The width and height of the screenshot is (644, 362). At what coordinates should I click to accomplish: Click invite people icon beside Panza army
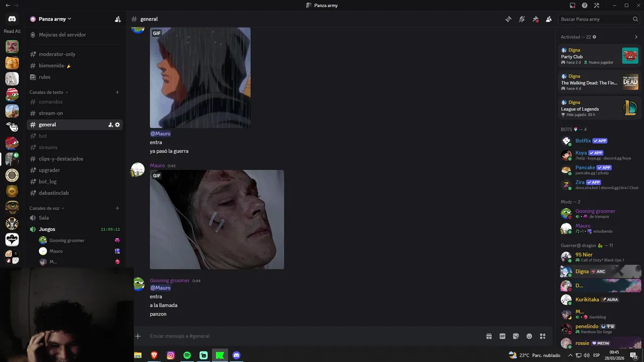118,19
